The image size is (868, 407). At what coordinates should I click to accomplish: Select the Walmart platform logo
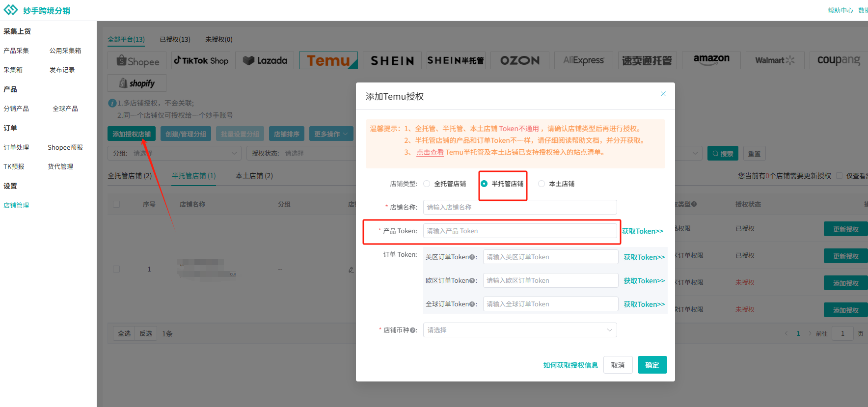775,61
